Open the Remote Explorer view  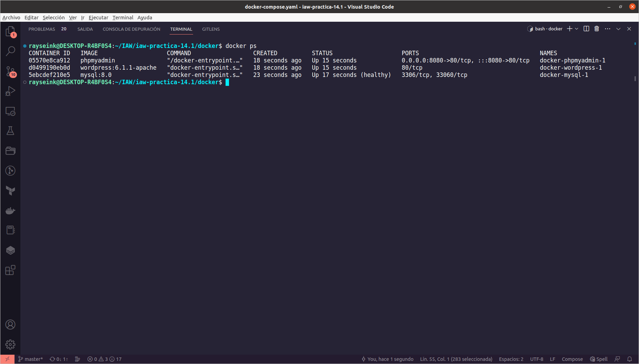(x=10, y=111)
